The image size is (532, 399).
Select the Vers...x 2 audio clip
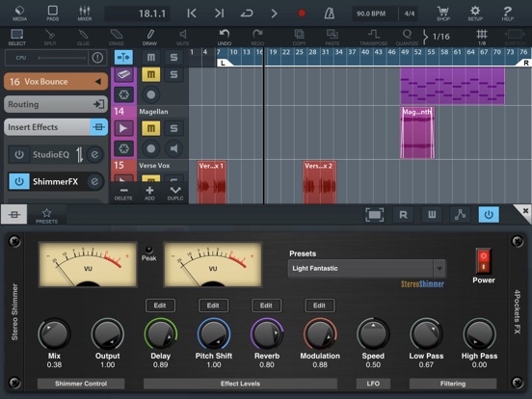pos(320,182)
